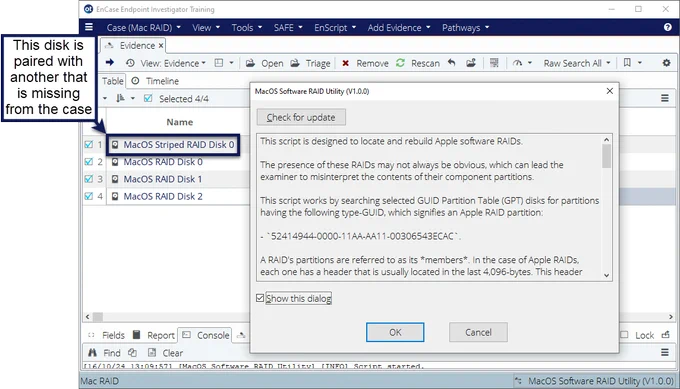680x389 pixels.
Task: Close the MacOS Software RAID Utility dialog
Action: [x=610, y=91]
